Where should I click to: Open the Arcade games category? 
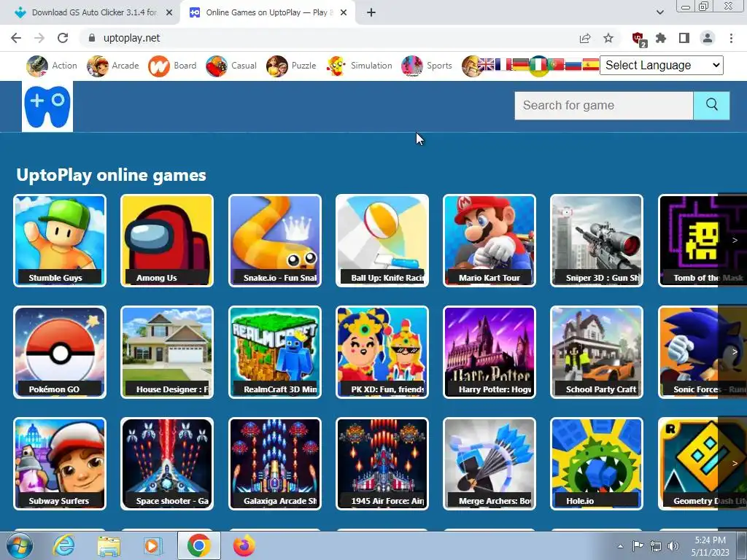point(113,66)
